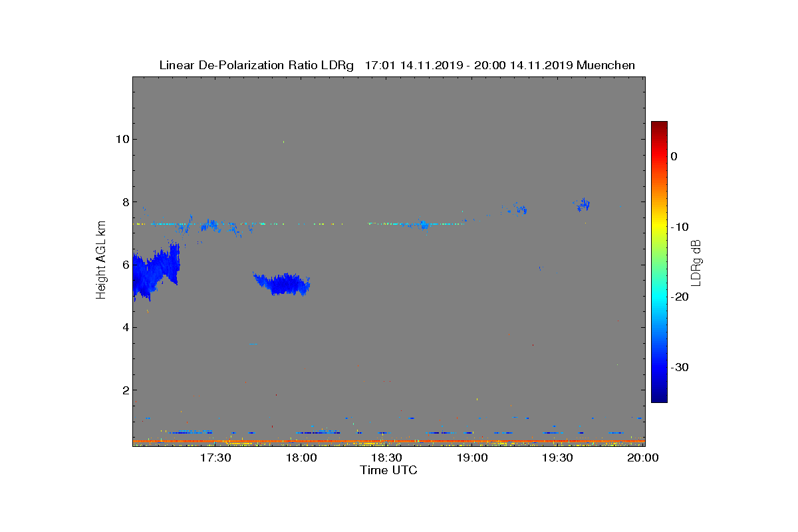Click the Time UTC axis title
This screenshot has width=798, height=532.
click(x=388, y=470)
